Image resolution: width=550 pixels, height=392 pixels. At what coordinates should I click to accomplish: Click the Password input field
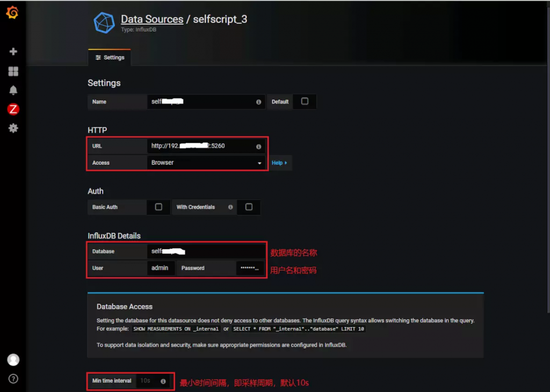click(250, 268)
